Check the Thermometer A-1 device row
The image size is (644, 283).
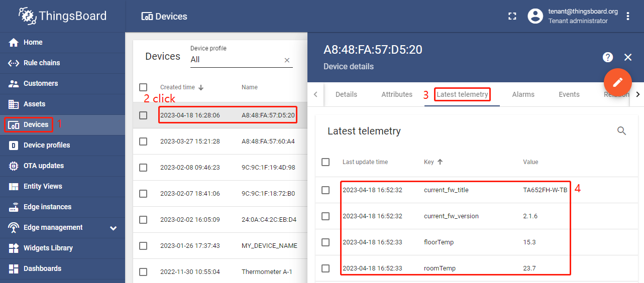tap(143, 272)
